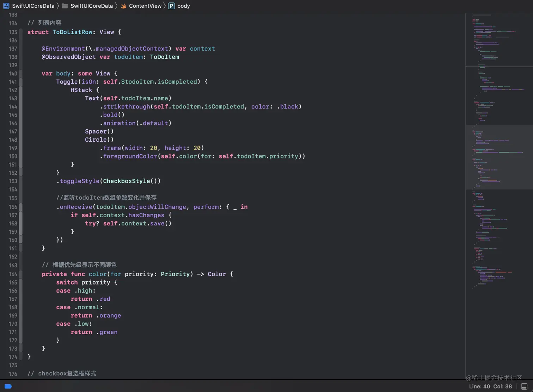Screen dimensions: 533x392
Task: Click the HStack keyword
Action: coord(81,90)
